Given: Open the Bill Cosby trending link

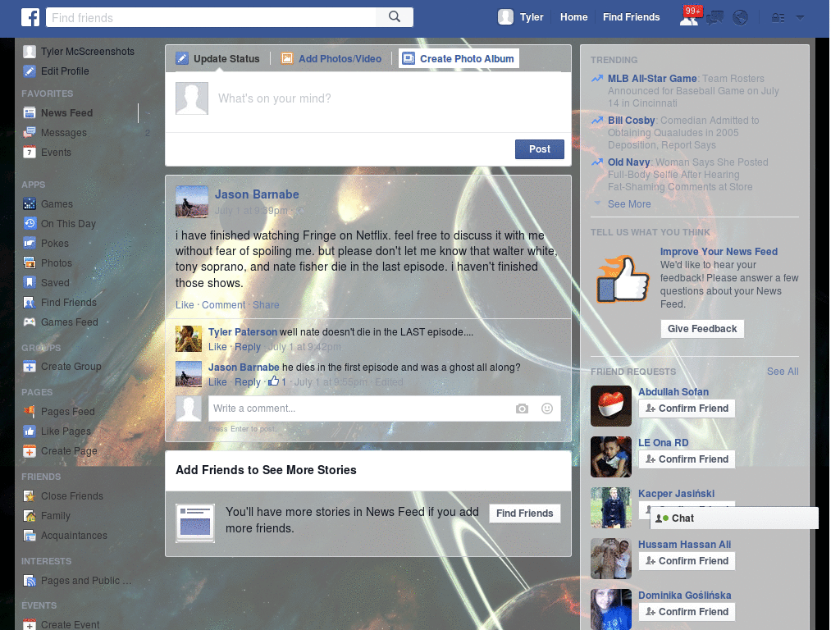Looking at the screenshot, I should pyautogui.click(x=631, y=121).
